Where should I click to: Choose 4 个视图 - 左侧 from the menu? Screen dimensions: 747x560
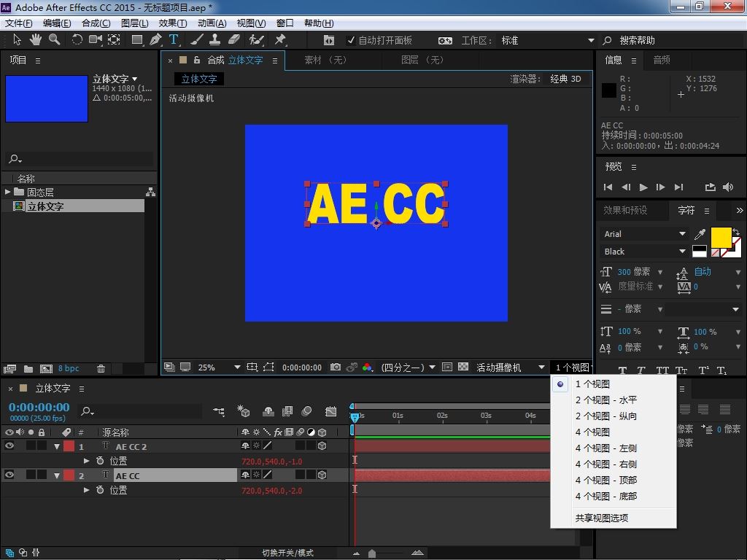606,448
